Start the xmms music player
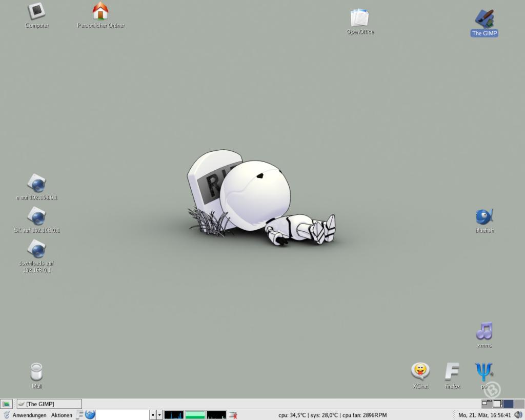The image size is (525, 420). click(484, 331)
